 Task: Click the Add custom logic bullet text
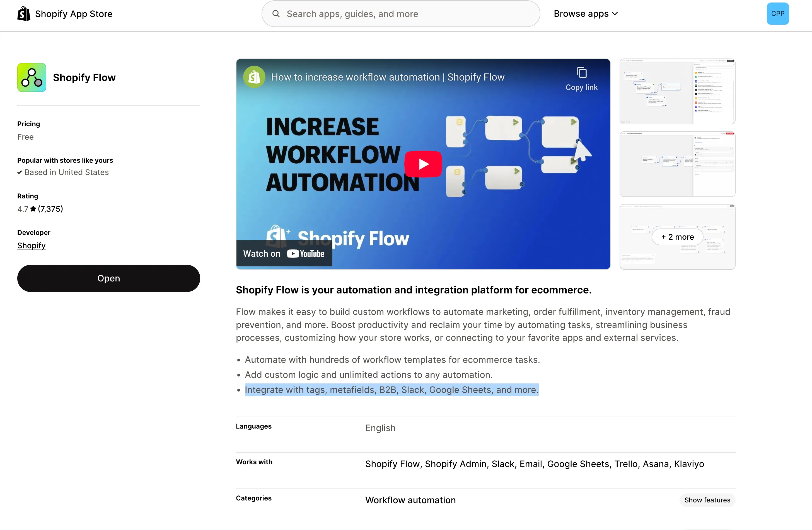pos(368,375)
